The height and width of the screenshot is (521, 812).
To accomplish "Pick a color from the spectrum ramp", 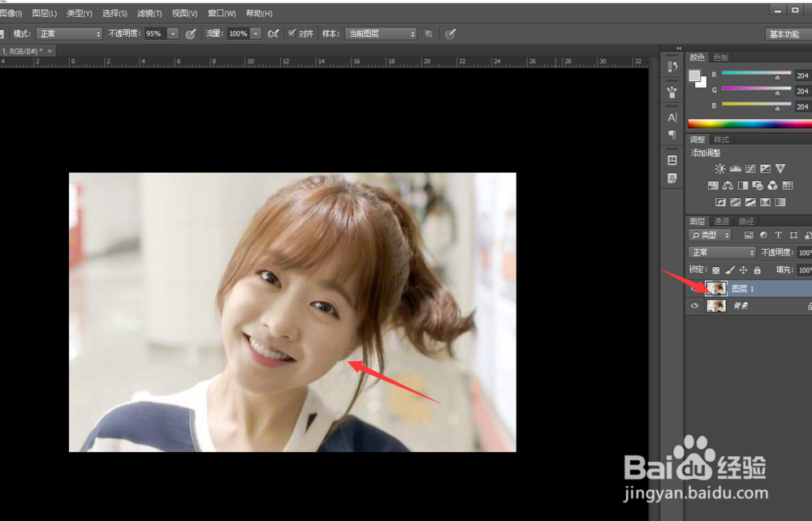I will [749, 123].
